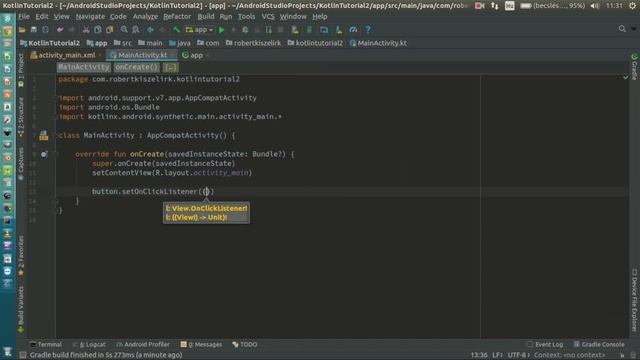
Task: Open the VCS menu
Action: [268, 17]
